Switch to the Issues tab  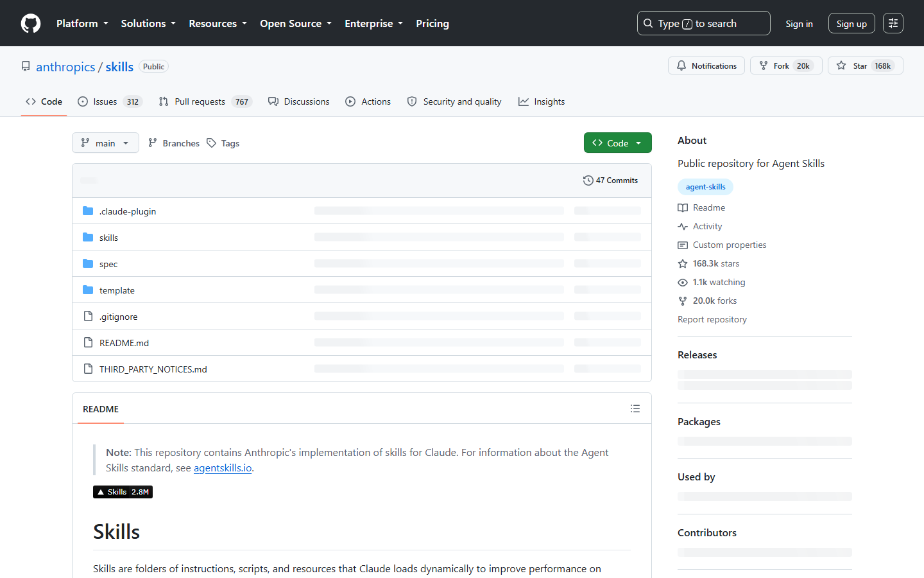(x=110, y=101)
